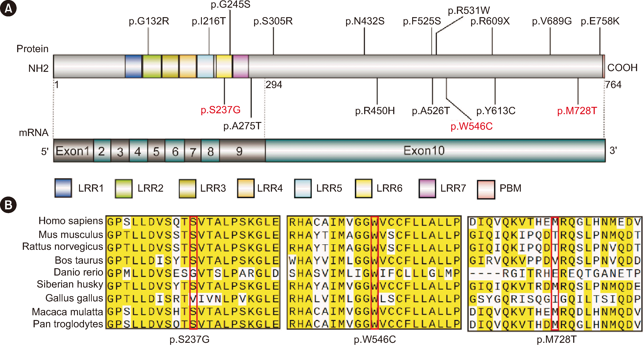The height and width of the screenshot is (347, 644).
Task: Click the Pan troglodytes species label
Action: (x=68, y=324)
